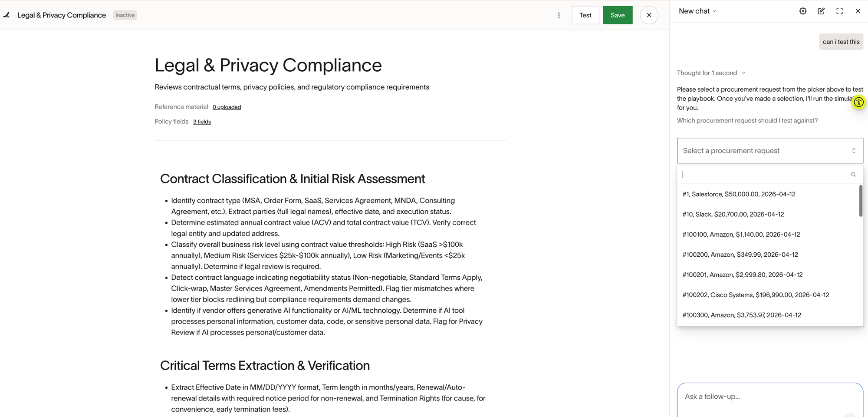Open the three-dot more options menu
Screen dimensions: 868x417
click(x=559, y=15)
